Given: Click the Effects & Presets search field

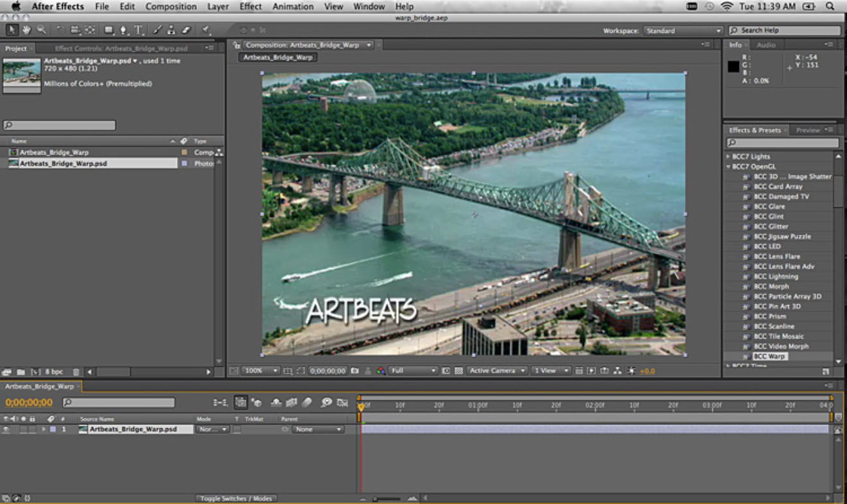Looking at the screenshot, I should click(x=783, y=143).
